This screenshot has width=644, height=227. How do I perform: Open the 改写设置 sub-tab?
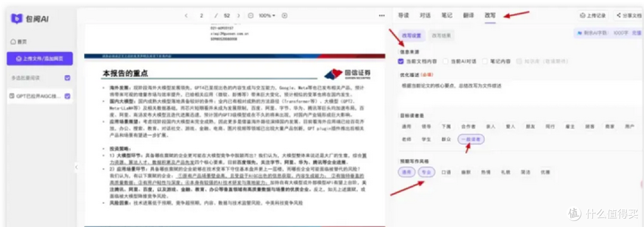(x=411, y=36)
